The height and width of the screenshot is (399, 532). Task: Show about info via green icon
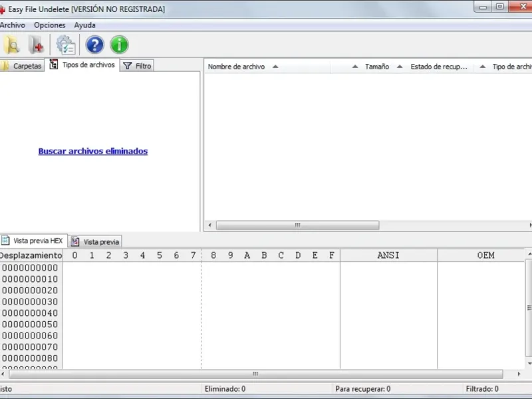120,45
